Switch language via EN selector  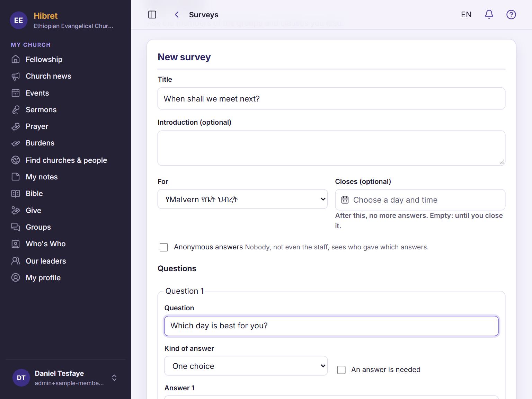(x=466, y=15)
